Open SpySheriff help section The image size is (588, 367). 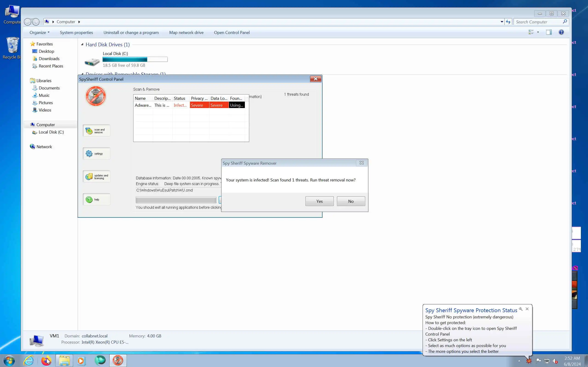(x=96, y=200)
